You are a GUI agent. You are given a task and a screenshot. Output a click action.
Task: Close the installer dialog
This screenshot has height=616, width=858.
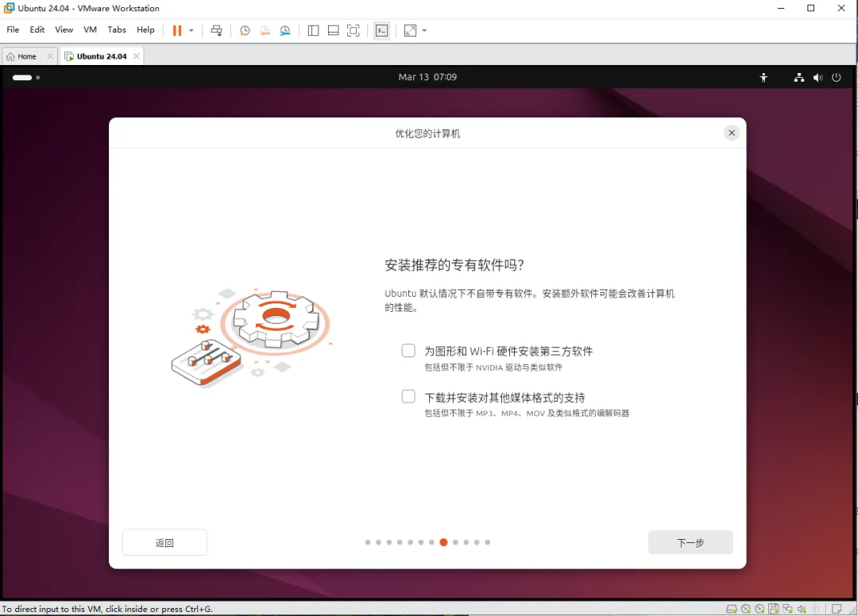pyautogui.click(x=732, y=133)
